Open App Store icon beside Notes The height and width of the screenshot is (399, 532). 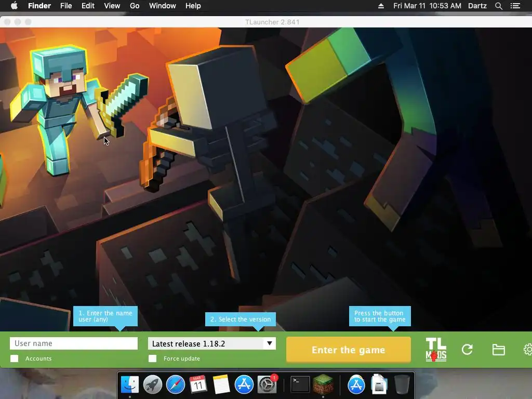[244, 384]
